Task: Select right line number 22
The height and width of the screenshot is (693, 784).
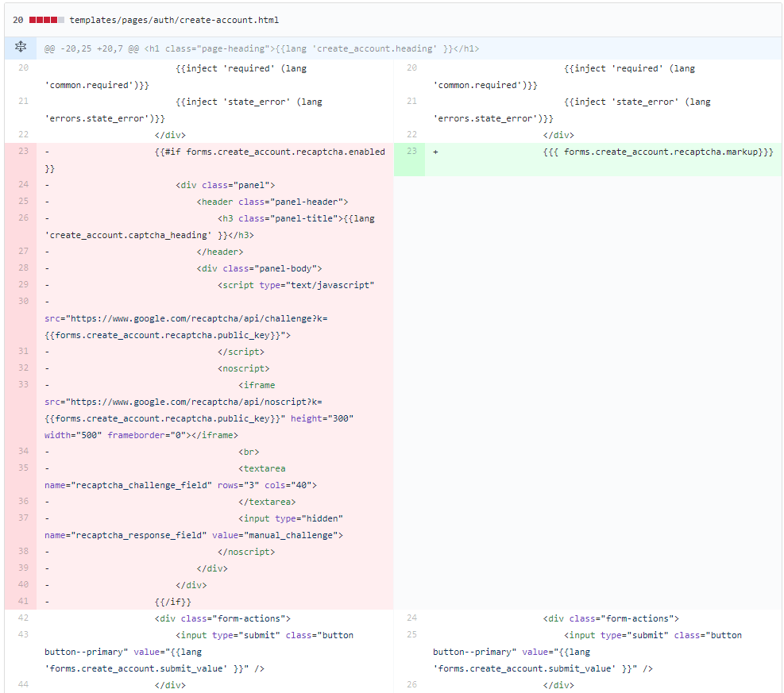Action: point(411,134)
